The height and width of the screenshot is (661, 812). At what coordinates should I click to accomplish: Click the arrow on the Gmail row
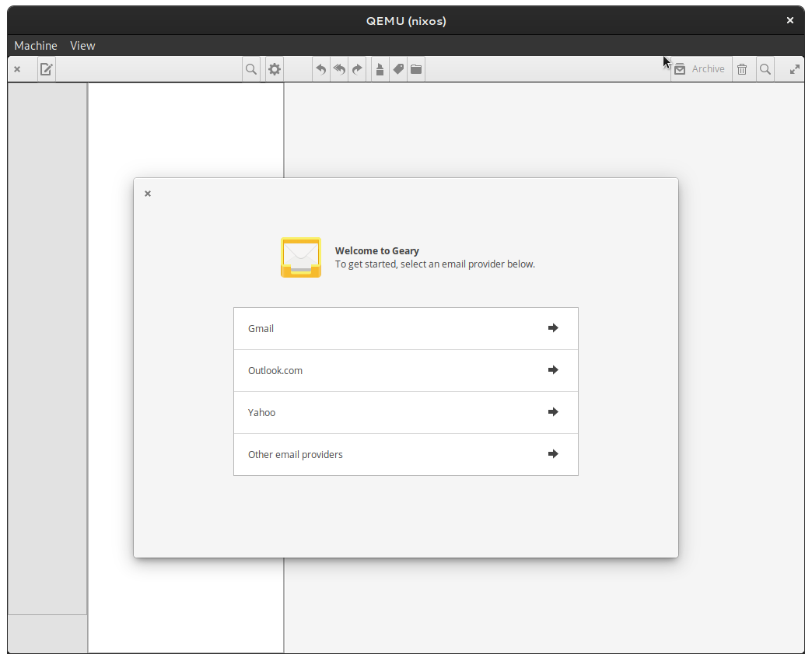coord(553,327)
